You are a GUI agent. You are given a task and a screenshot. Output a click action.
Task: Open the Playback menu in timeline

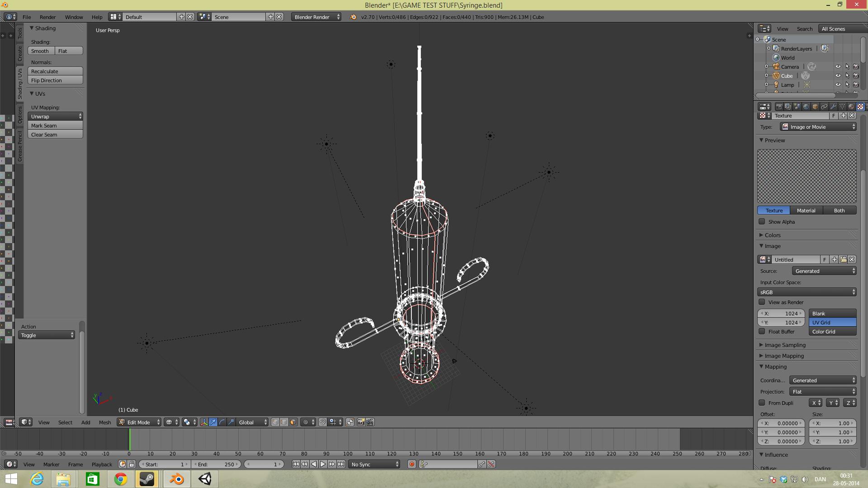coord(102,464)
